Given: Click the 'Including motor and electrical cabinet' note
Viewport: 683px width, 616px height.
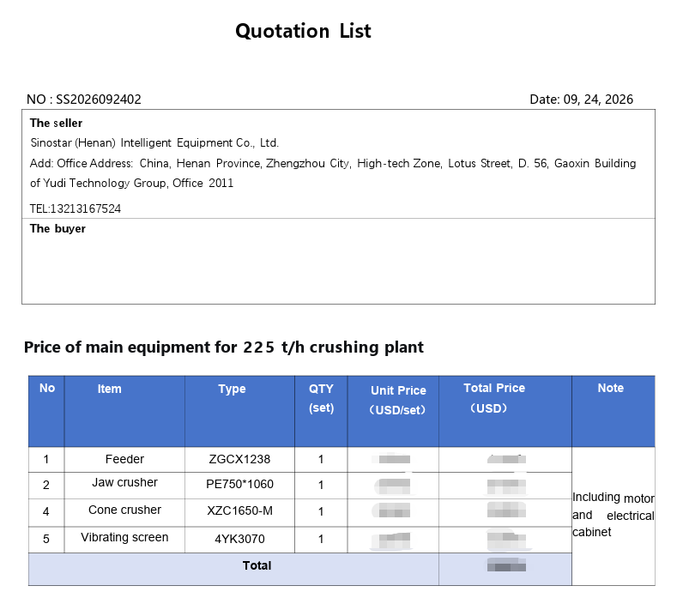Looking at the screenshot, I should (613, 515).
